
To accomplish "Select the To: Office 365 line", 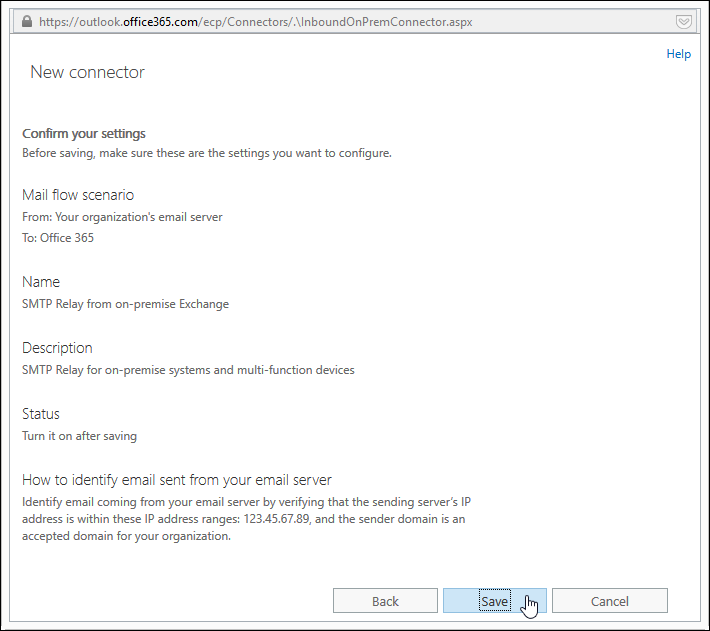I will [58, 238].
